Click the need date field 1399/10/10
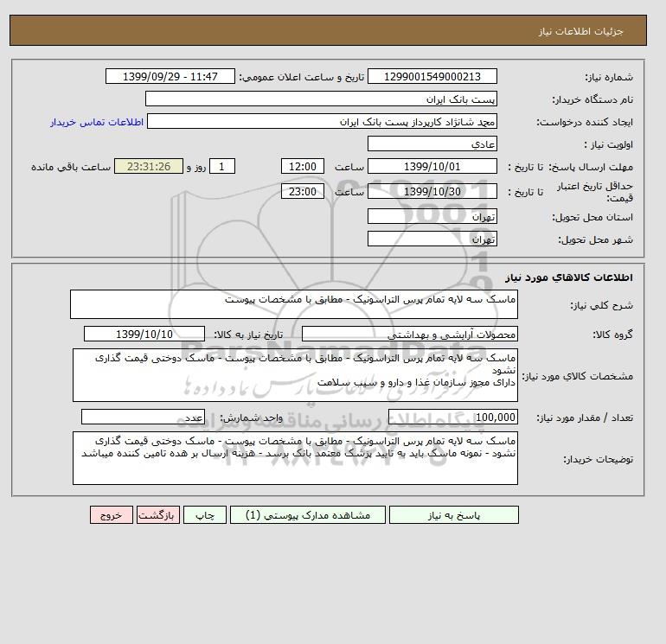Screen dimensions: 666x644 (x=144, y=334)
